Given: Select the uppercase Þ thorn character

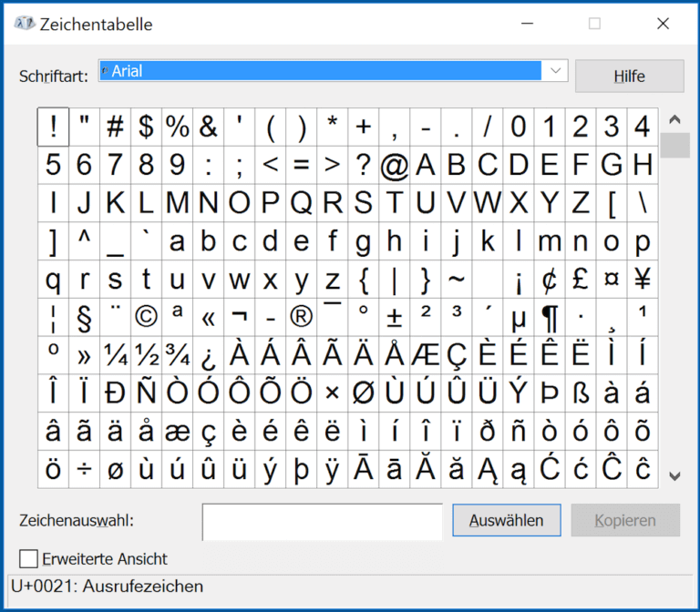Looking at the screenshot, I should coord(550,393).
